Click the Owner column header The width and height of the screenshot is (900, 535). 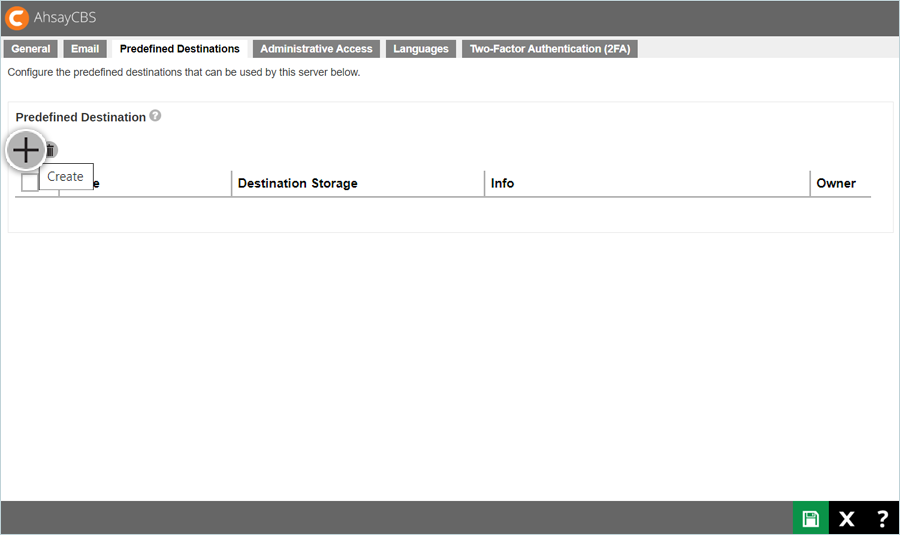click(836, 183)
